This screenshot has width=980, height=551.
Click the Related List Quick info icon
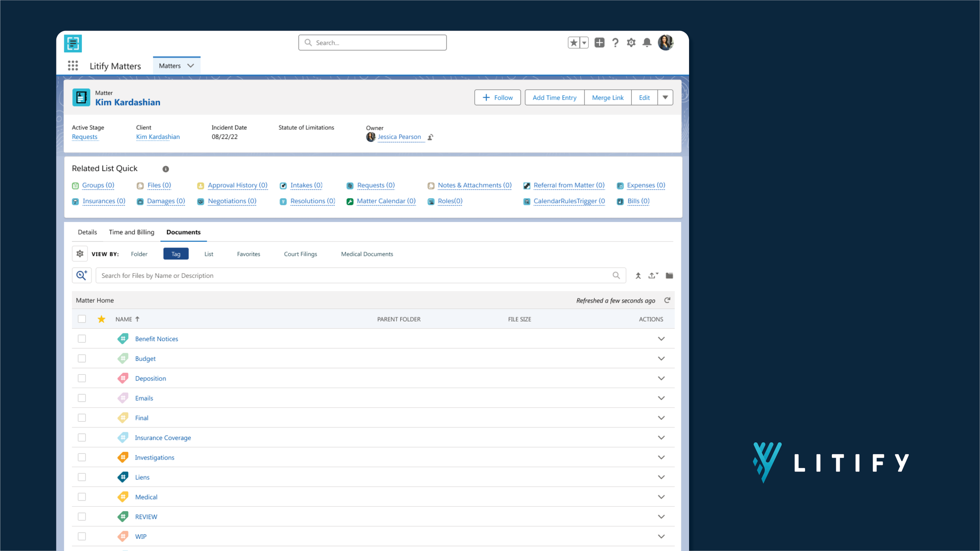point(166,169)
